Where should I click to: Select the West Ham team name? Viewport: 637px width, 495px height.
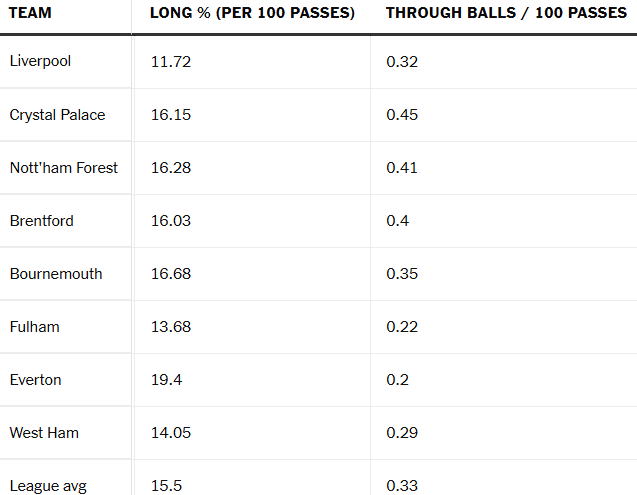44,433
